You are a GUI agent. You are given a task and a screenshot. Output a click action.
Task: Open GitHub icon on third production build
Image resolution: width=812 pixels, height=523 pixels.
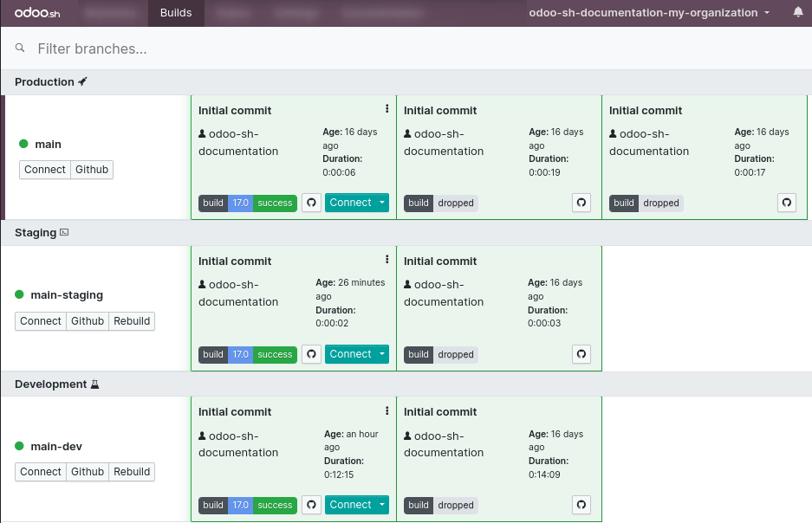[x=787, y=203]
